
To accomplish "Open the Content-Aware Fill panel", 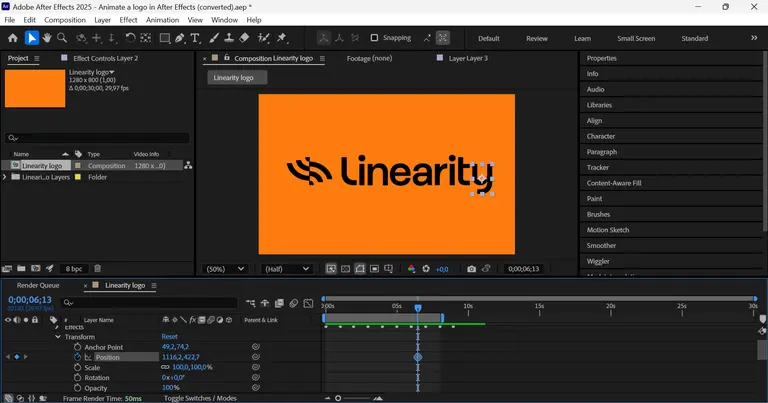I will coord(614,183).
